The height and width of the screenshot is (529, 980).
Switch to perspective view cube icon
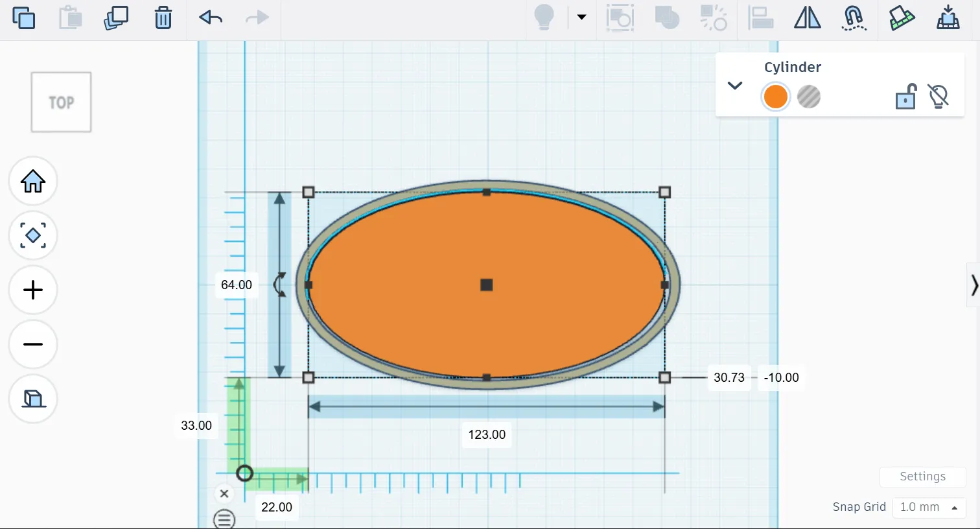click(x=33, y=399)
